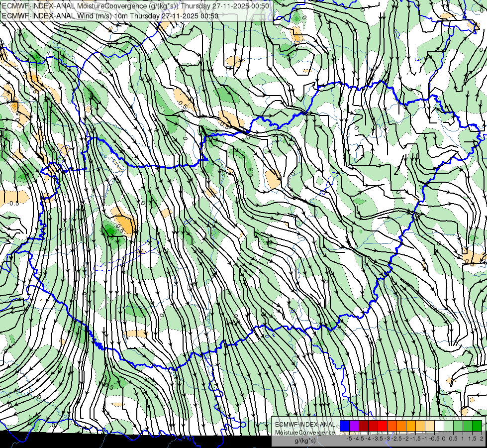Pick the green swatch between 1 and 1.5
The width and height of the screenshot is (487, 448).
pos(468,426)
